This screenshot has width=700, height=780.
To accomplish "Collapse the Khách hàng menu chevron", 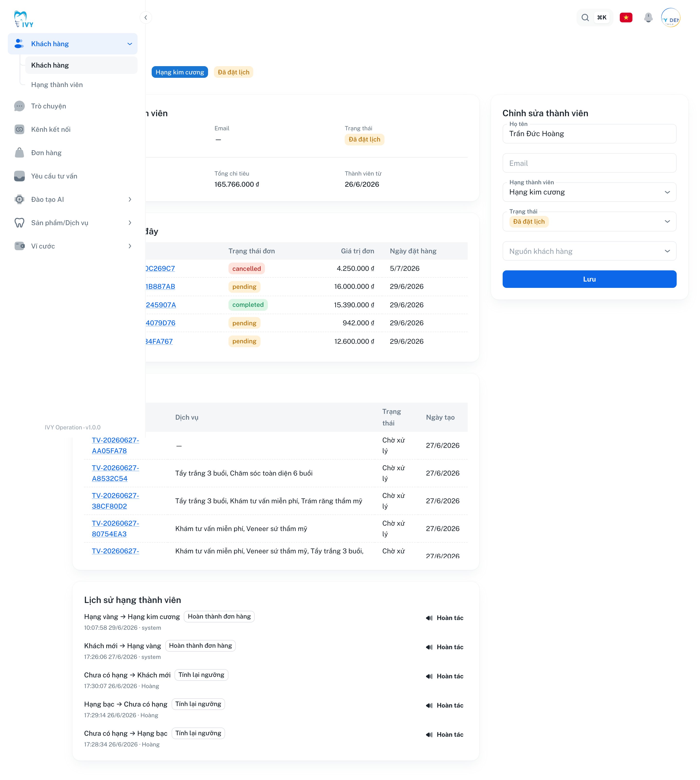I will click(130, 44).
